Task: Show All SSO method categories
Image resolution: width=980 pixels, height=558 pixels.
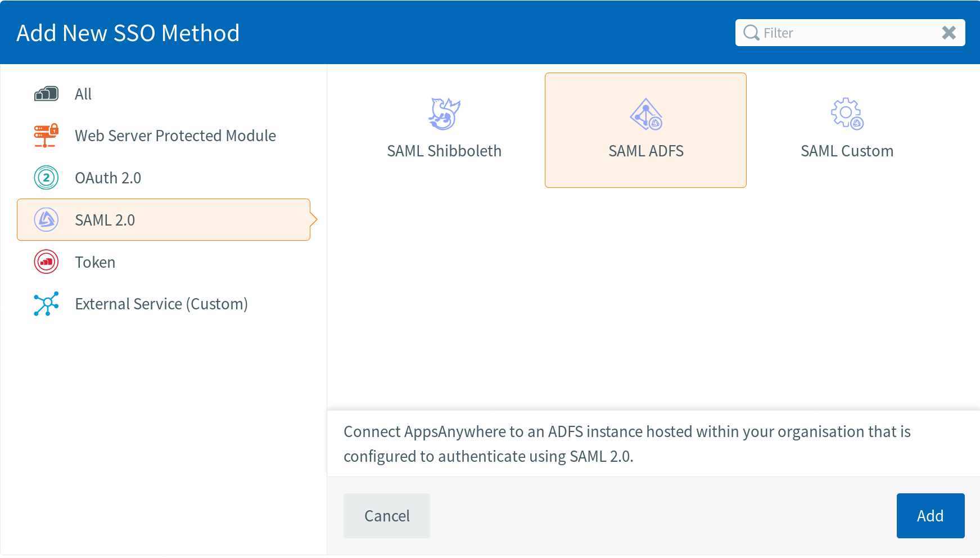Action: pyautogui.click(x=83, y=94)
